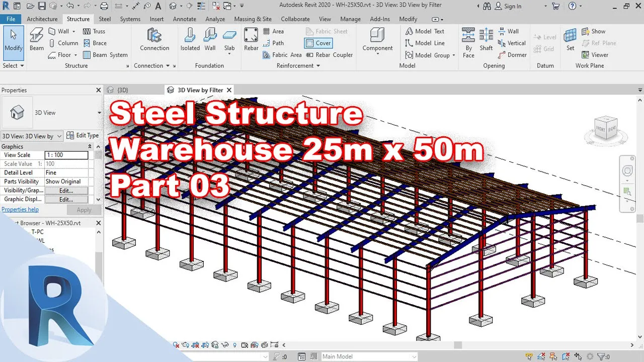Viewport: 644px width, 362px height.
Task: Open the Annotate ribbon tab
Action: pyautogui.click(x=185, y=19)
